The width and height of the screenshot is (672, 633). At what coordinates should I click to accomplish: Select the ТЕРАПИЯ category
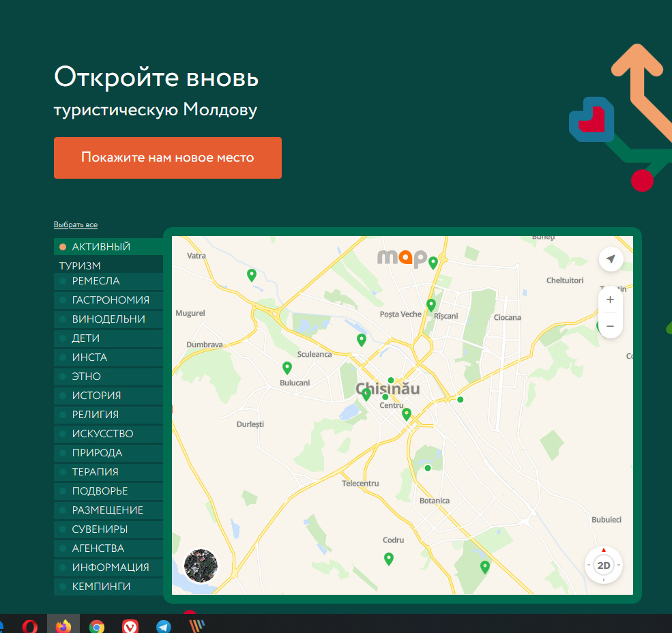pyautogui.click(x=108, y=472)
